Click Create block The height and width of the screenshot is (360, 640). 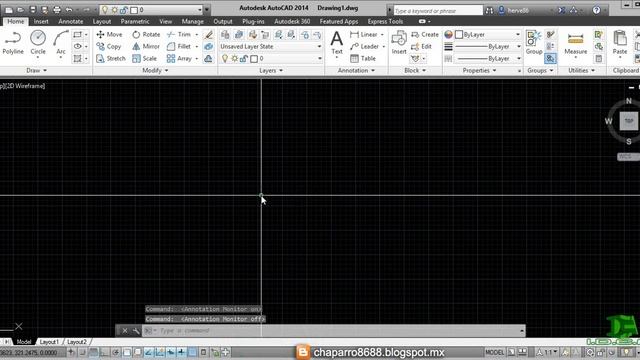point(425,35)
